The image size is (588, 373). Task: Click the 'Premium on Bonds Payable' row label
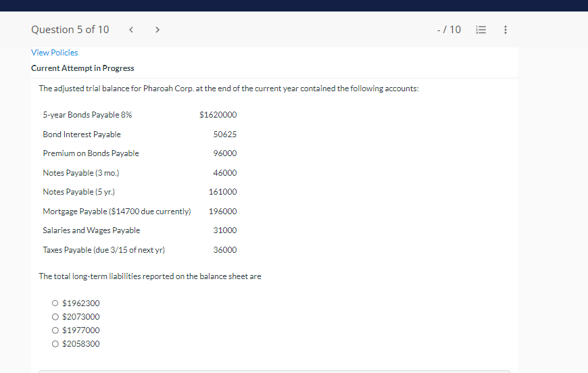point(91,153)
